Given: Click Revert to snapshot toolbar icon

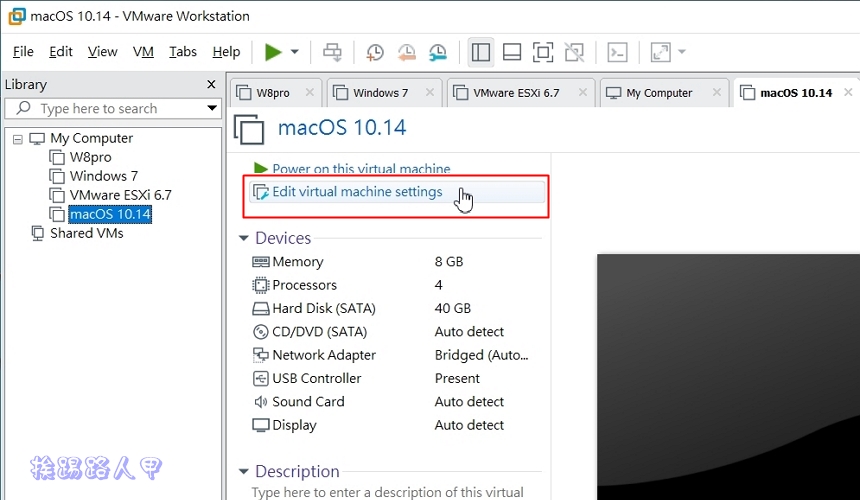Looking at the screenshot, I should tap(406, 52).
